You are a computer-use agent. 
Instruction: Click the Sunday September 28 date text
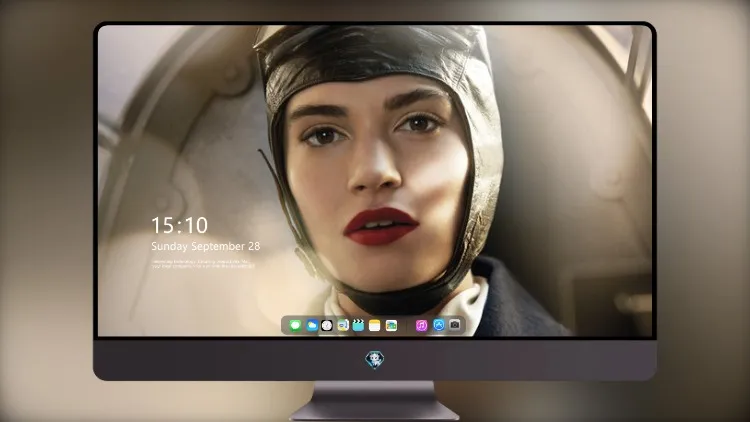206,246
